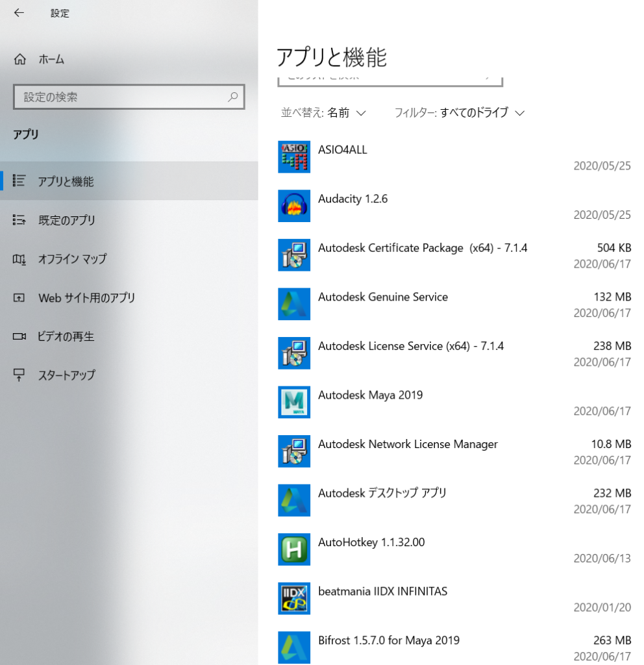Click the アプリと機能 page heading

(x=332, y=57)
